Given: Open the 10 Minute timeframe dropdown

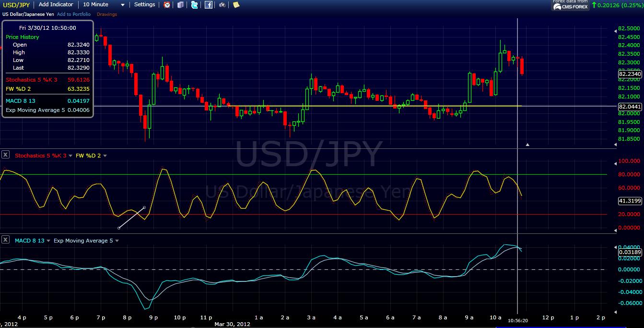Looking at the screenshot, I should (x=122, y=4).
